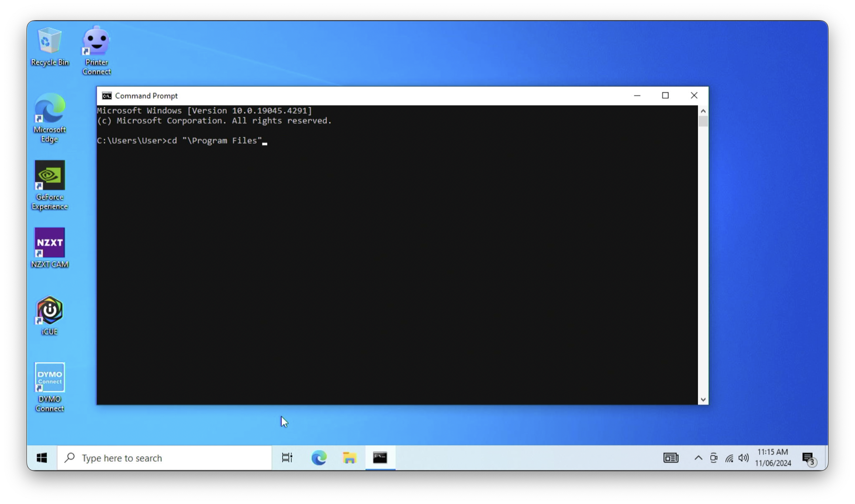Open the notification Action Center icon
The height and width of the screenshot is (504, 855).
coord(808,458)
